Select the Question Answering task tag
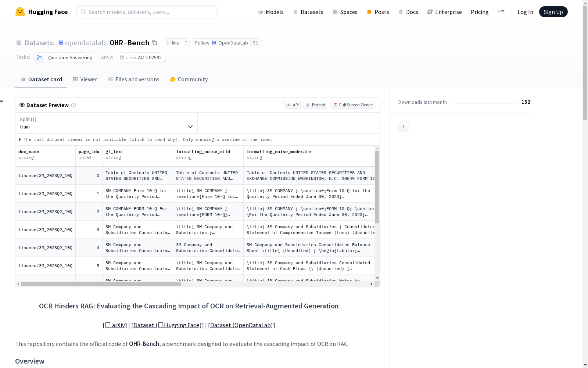The height and width of the screenshot is (368, 588). [65, 57]
